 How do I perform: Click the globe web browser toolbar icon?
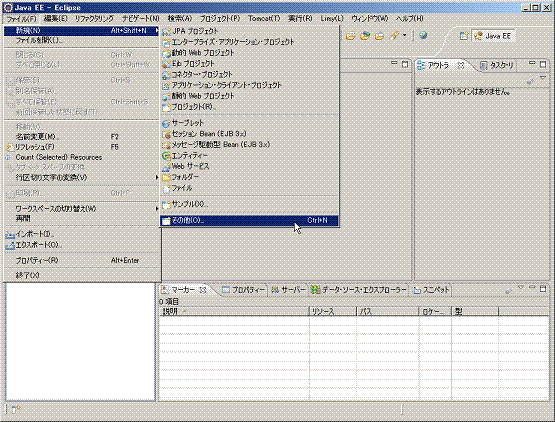(x=423, y=35)
